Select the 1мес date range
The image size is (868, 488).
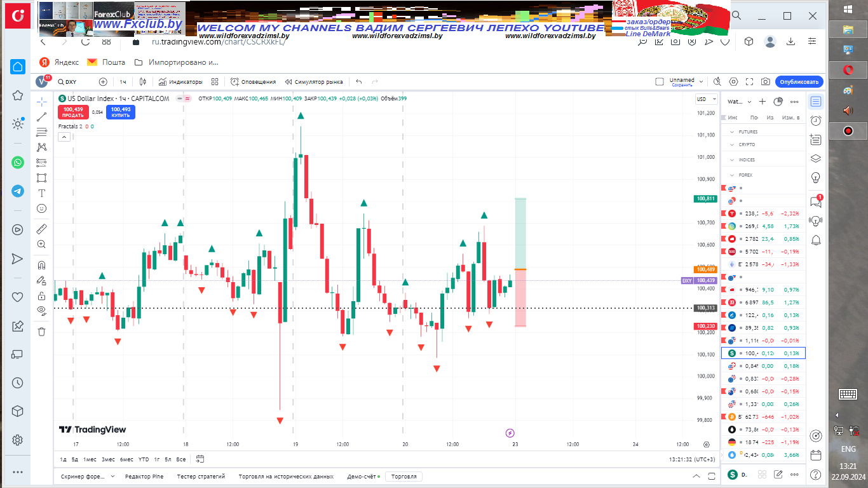[90, 459]
